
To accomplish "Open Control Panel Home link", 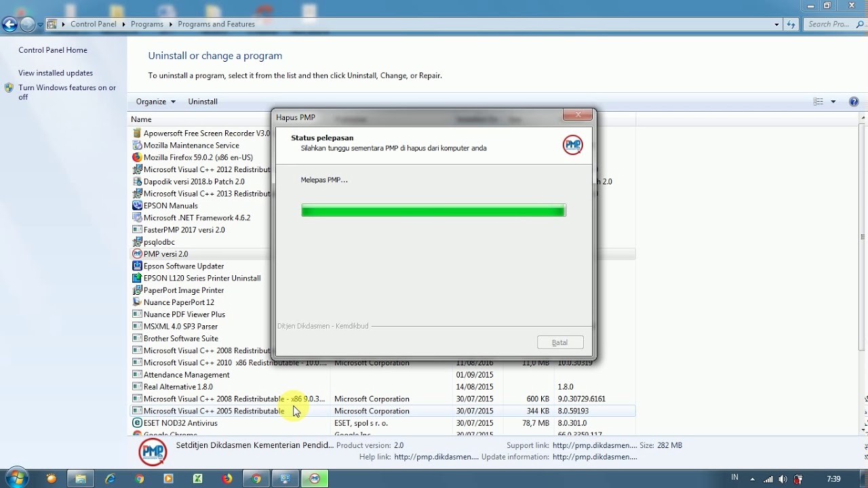I will [53, 50].
